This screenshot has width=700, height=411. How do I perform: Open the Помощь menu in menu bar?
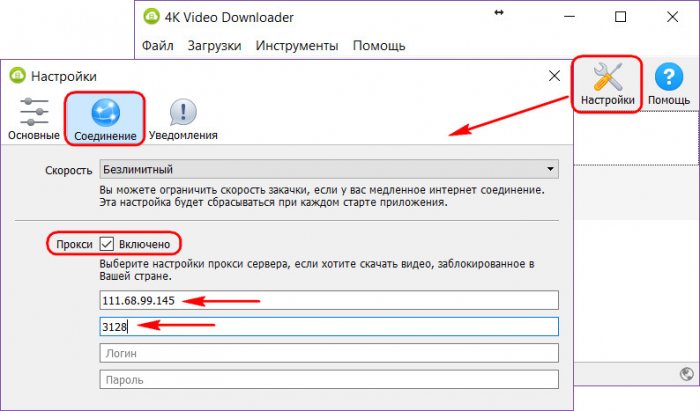pyautogui.click(x=379, y=46)
